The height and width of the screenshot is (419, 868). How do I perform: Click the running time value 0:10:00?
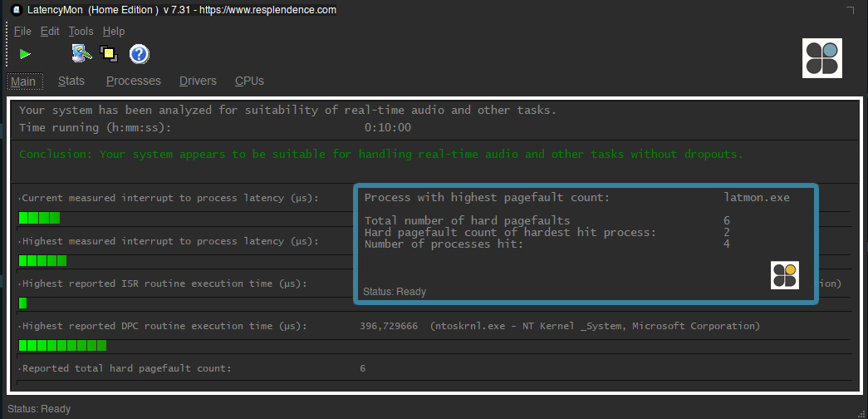click(388, 127)
